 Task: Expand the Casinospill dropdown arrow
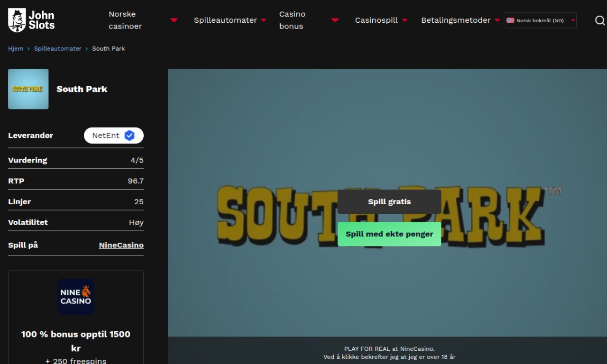[x=405, y=20]
